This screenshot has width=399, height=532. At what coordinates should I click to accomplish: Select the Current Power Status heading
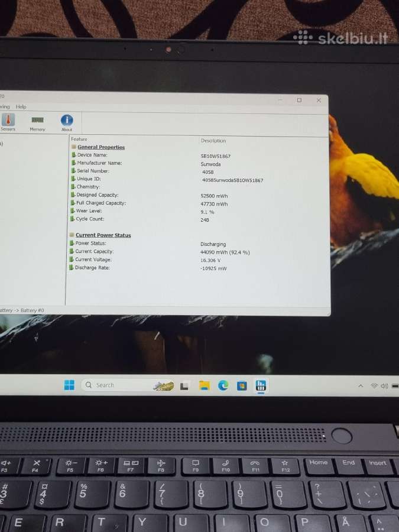point(103,235)
